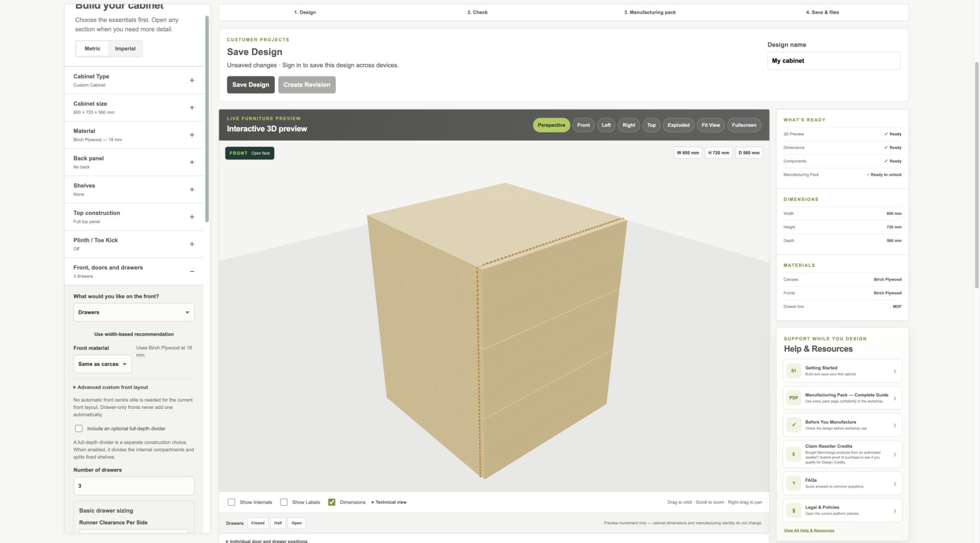Switch preview to Exploded view

pos(678,125)
